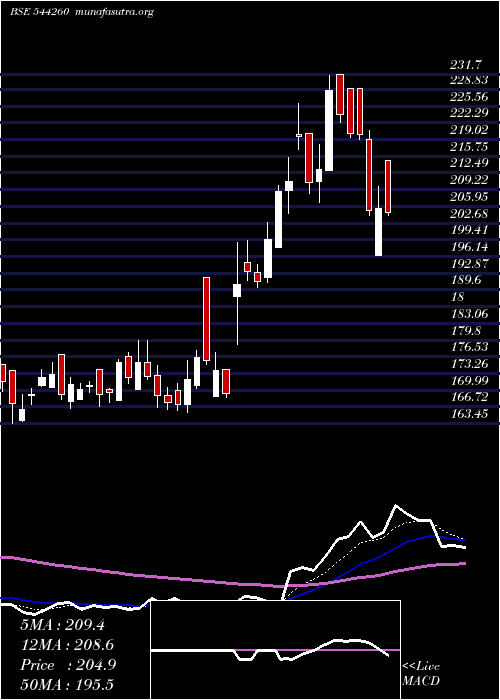Select the 219.02 price level label
The image size is (500, 700).
click(469, 129)
